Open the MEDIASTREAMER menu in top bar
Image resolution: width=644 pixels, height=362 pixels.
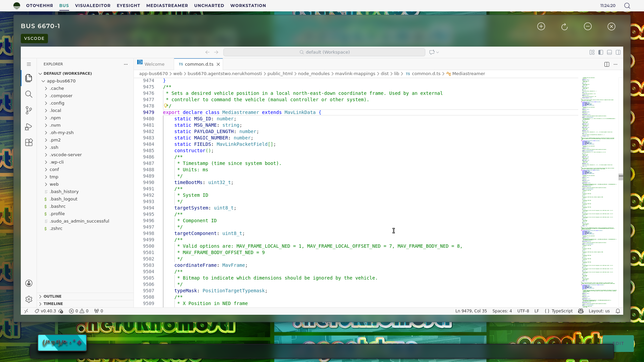[x=167, y=6]
